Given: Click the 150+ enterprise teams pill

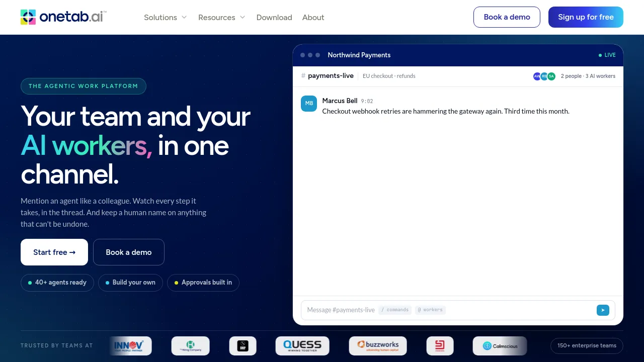Looking at the screenshot, I should point(587,346).
